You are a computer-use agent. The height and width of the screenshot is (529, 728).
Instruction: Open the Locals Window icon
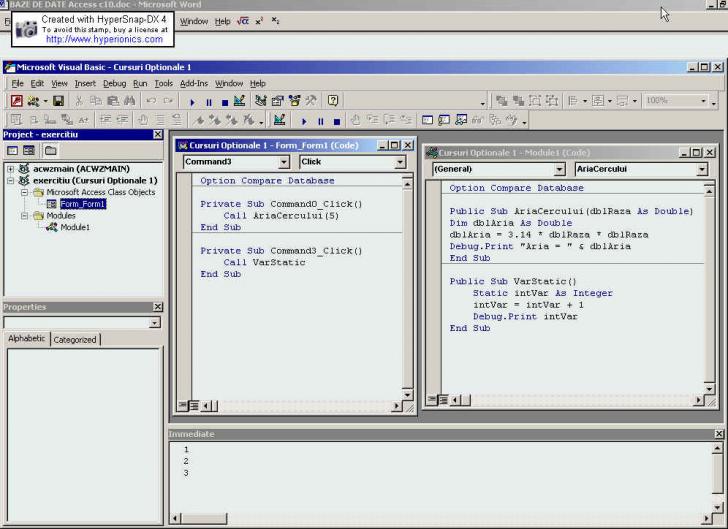pyautogui.click(x=427, y=120)
